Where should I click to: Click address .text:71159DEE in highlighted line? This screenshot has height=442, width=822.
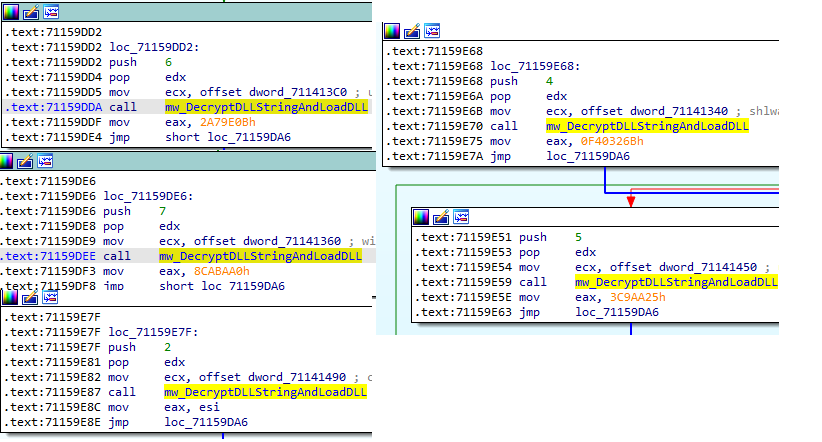coord(48,256)
